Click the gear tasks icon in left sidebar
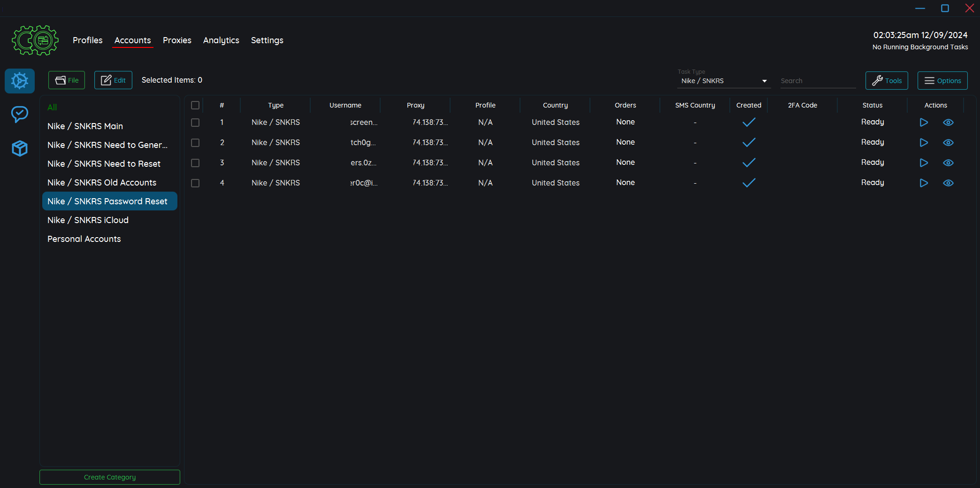Screen dimensions: 980x488 coord(20,81)
